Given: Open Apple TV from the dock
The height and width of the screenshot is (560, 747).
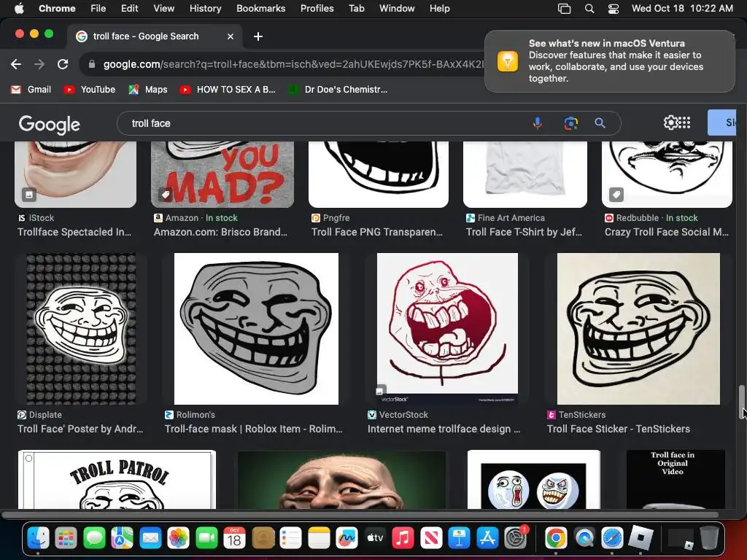Looking at the screenshot, I should coord(375,539).
